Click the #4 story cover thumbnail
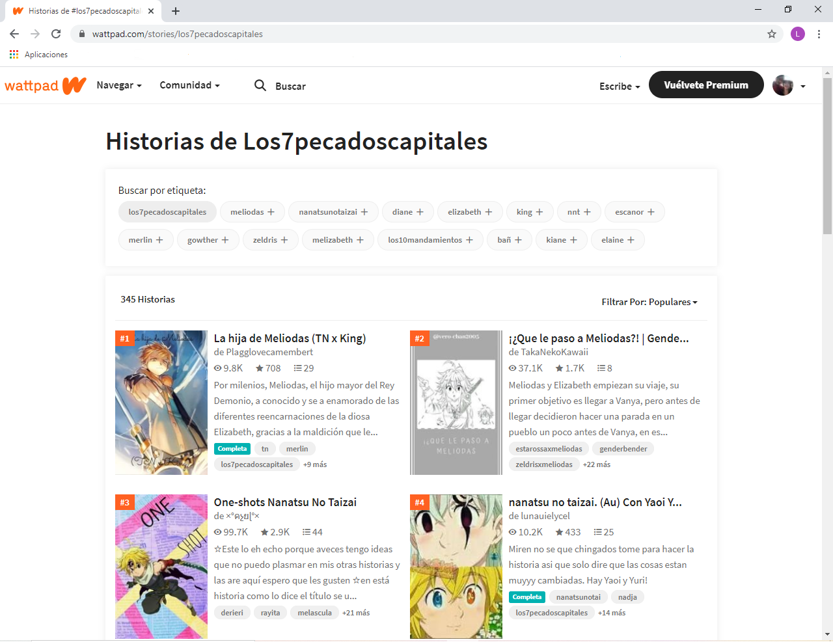833x644 pixels. [456, 567]
